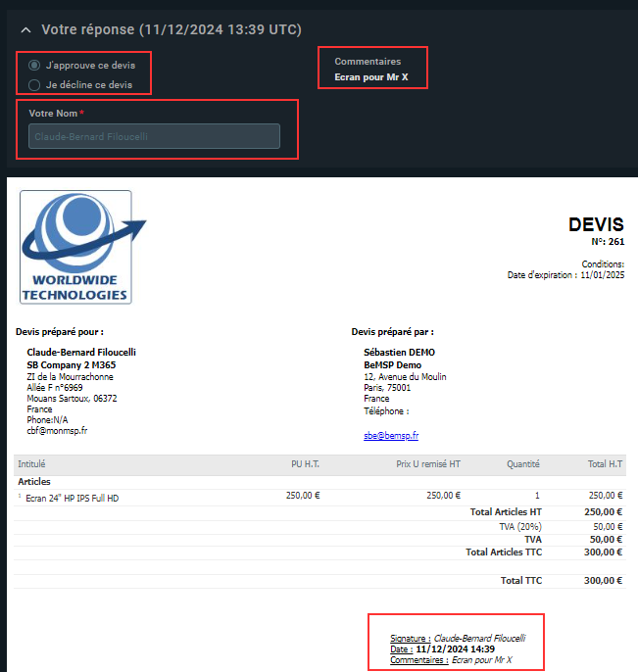Click the Total H.T column header
Screen dimensions: 638x672
[x=605, y=464]
